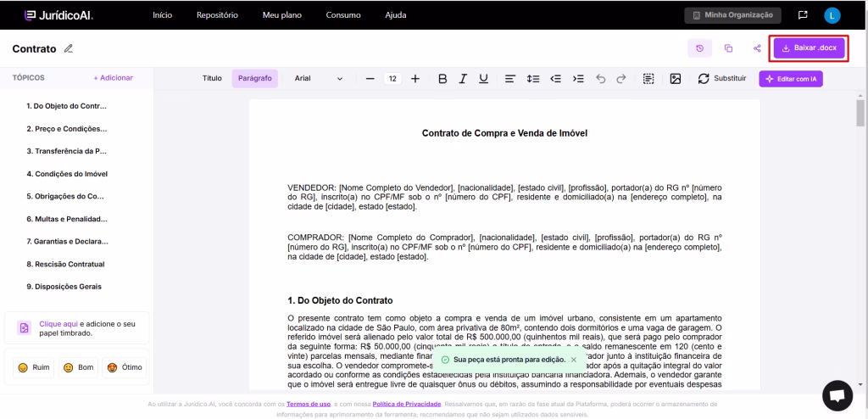Open the Substituir replace tool
The image size is (868, 419).
click(x=722, y=79)
